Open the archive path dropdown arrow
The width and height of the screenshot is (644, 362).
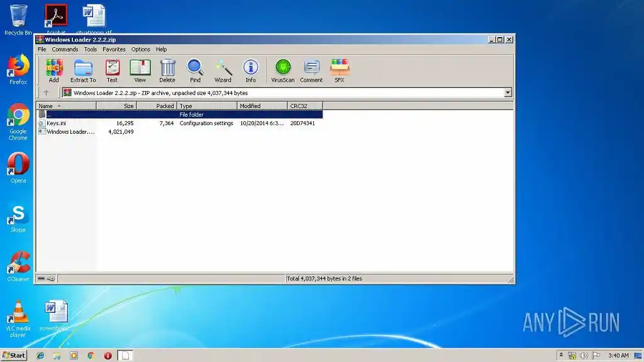[508, 92]
